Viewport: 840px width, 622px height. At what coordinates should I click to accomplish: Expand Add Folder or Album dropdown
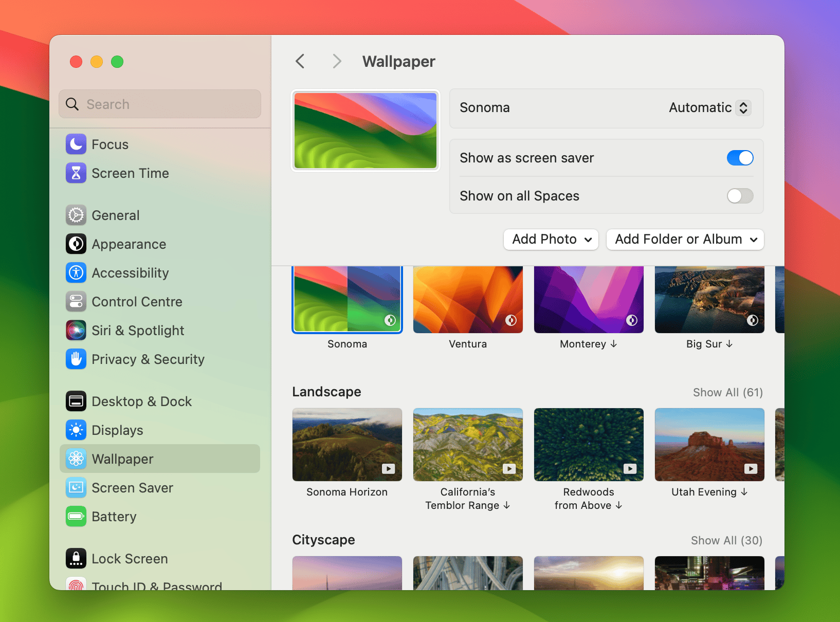[685, 240]
